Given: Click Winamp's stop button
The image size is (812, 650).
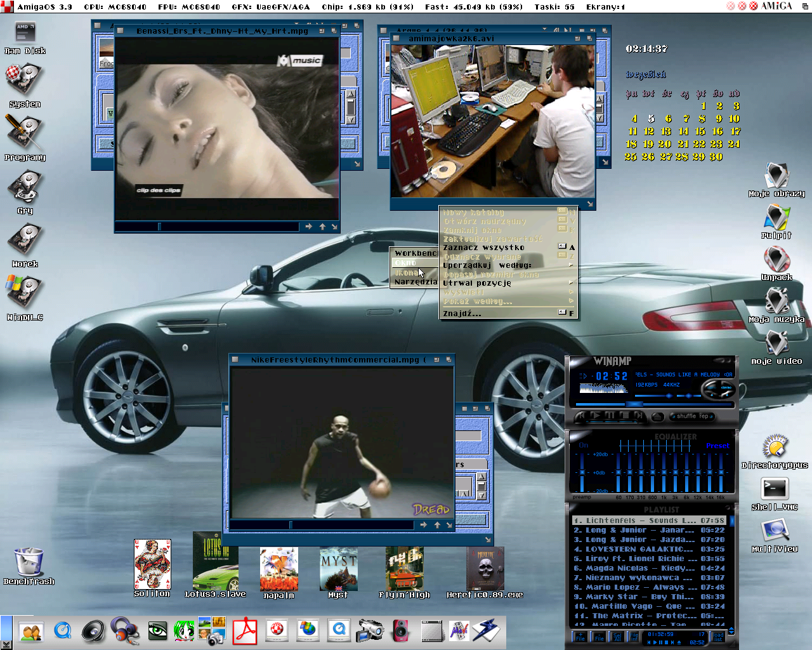Looking at the screenshot, I should pyautogui.click(x=625, y=415).
